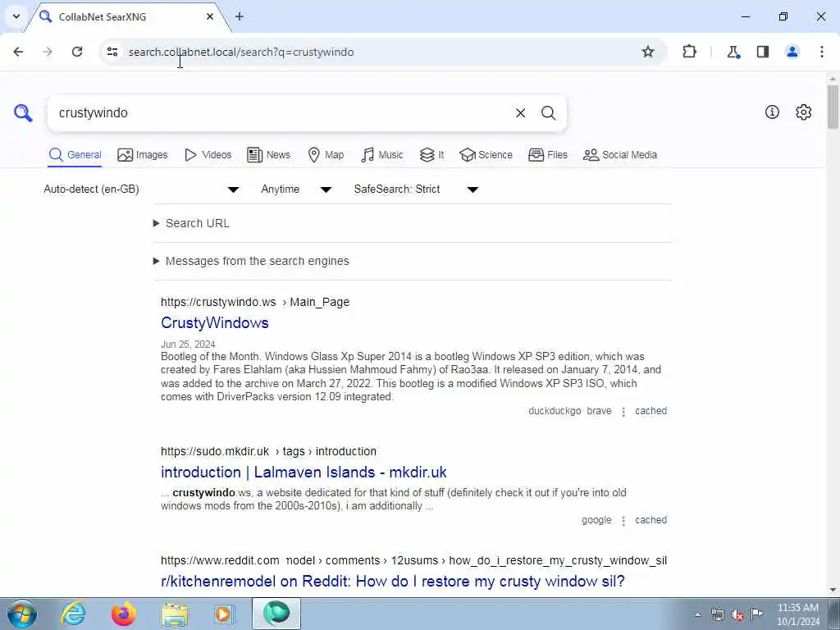Screen dimensions: 840x630
Task: Toggle the browser side panel icon
Action: [763, 52]
